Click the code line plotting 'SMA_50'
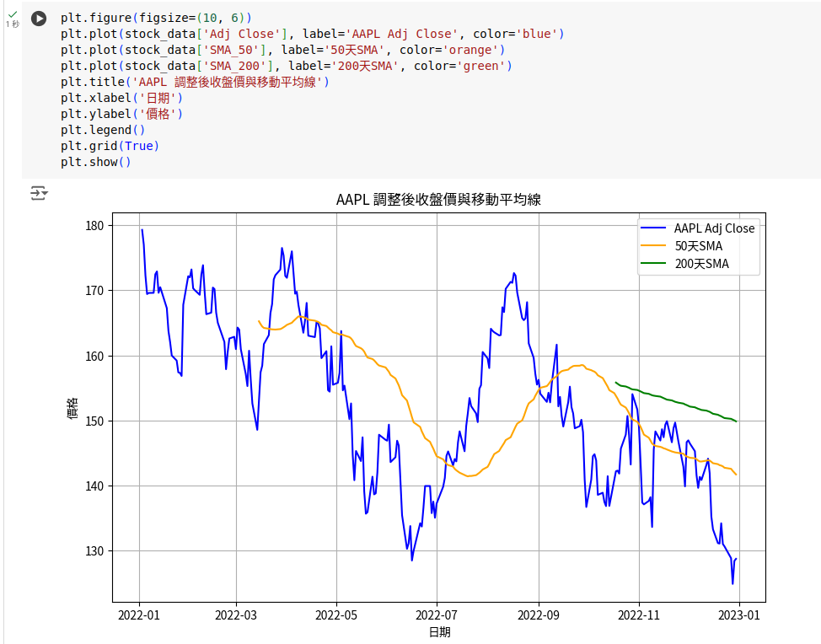The width and height of the screenshot is (821, 644). click(282, 50)
